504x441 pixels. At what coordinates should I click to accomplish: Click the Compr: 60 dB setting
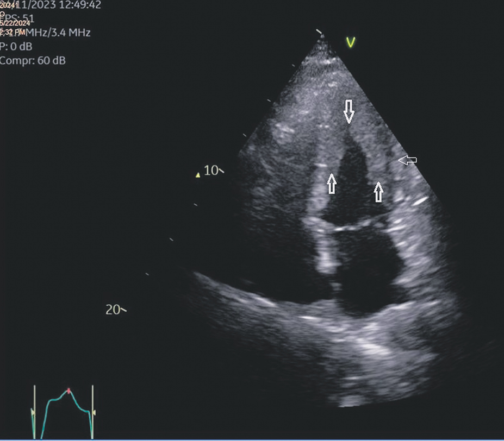(x=33, y=60)
